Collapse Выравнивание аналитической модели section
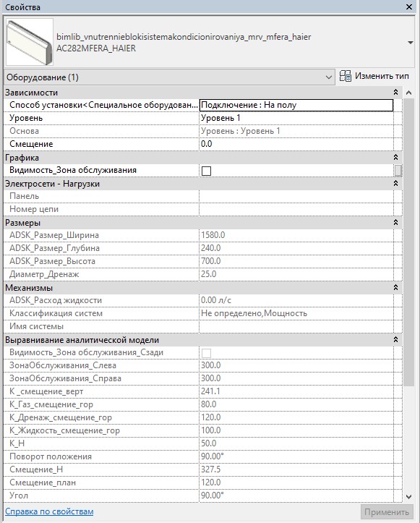This screenshot has height=523, width=420. click(x=395, y=339)
